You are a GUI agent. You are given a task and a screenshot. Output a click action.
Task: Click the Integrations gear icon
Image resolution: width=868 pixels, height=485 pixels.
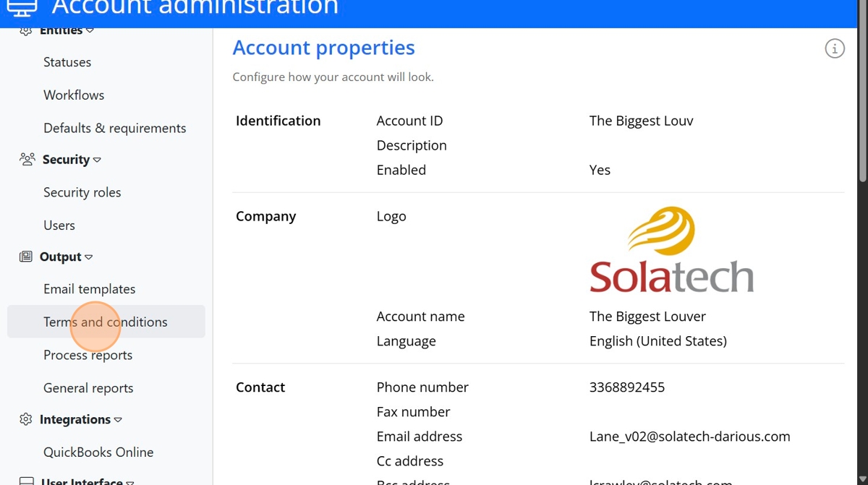pos(26,419)
